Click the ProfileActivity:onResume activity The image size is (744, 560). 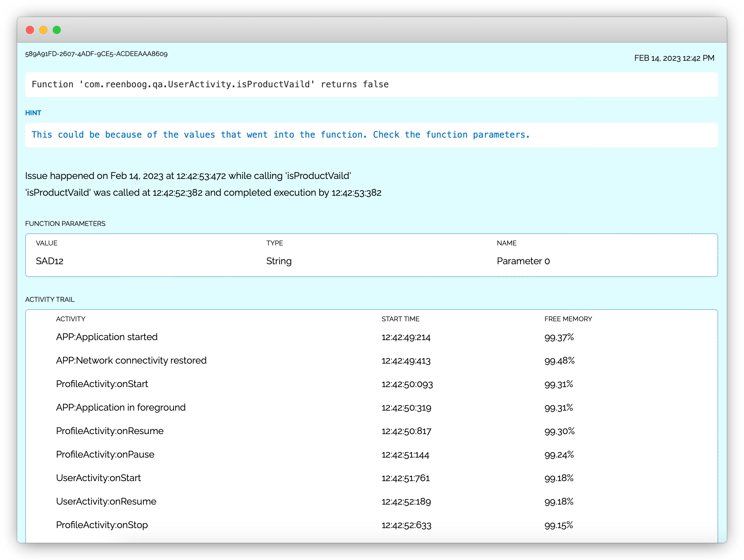110,431
